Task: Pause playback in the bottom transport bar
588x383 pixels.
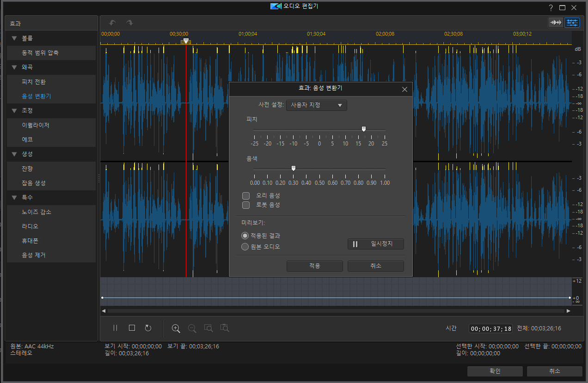Action: click(116, 328)
